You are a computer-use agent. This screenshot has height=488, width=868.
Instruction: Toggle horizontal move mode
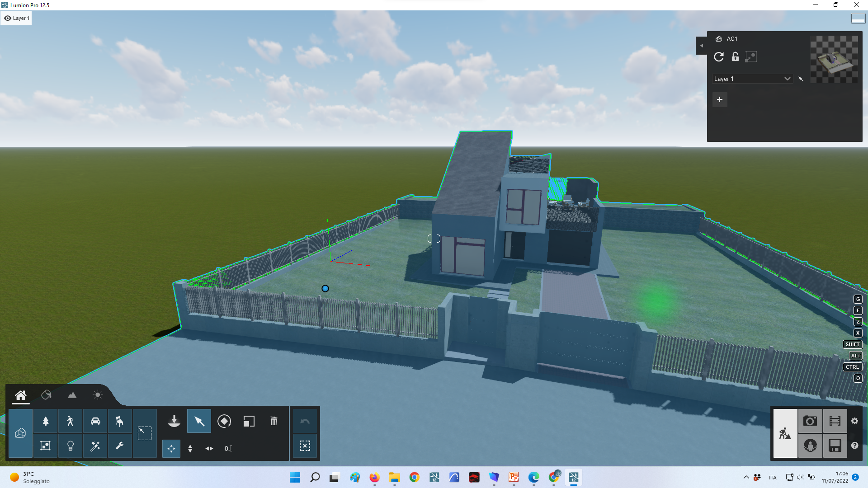[x=209, y=449]
